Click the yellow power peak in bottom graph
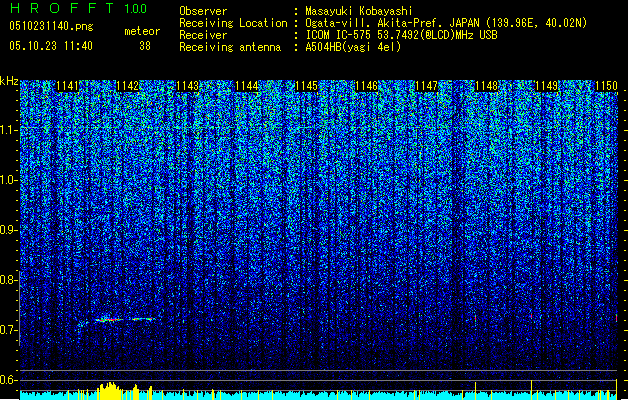The width and height of the screenshot is (629, 400). coord(109,391)
